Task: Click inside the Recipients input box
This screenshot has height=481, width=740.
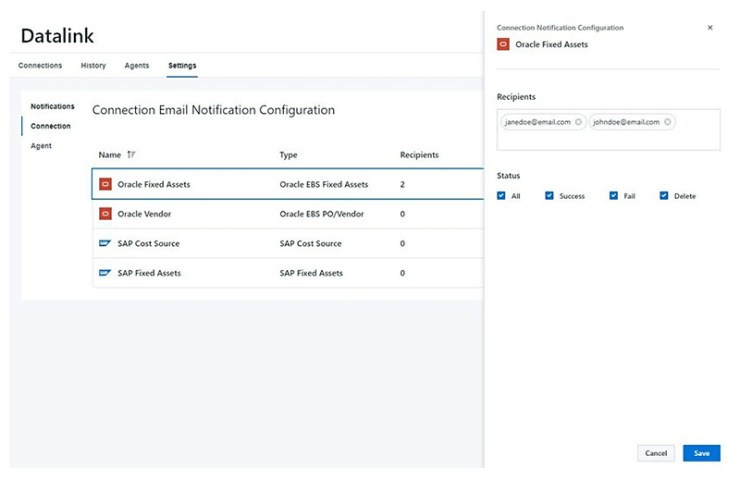Action: click(608, 130)
